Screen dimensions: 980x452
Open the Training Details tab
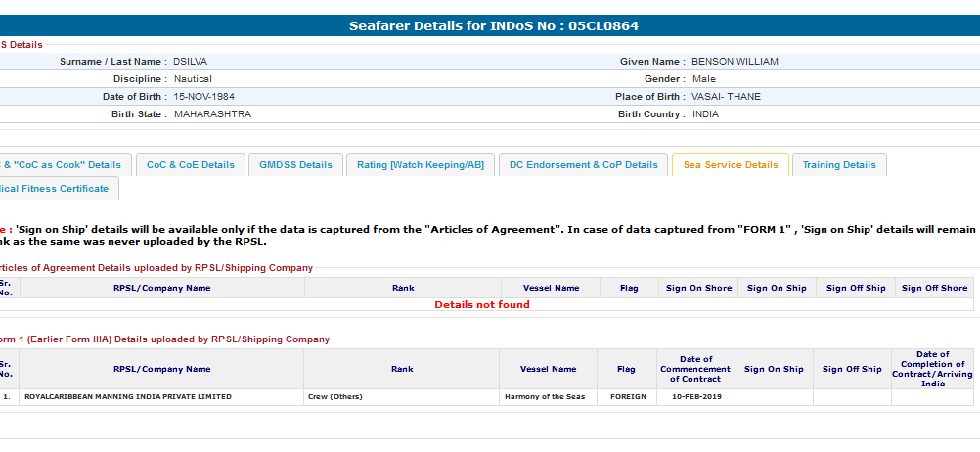tap(839, 165)
